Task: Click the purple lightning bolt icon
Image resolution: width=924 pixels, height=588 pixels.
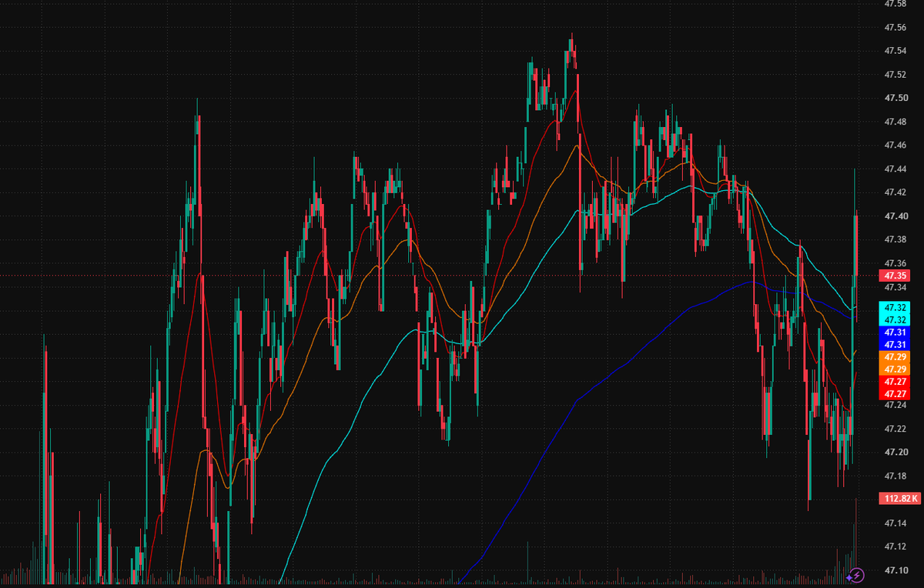Action: click(857, 574)
